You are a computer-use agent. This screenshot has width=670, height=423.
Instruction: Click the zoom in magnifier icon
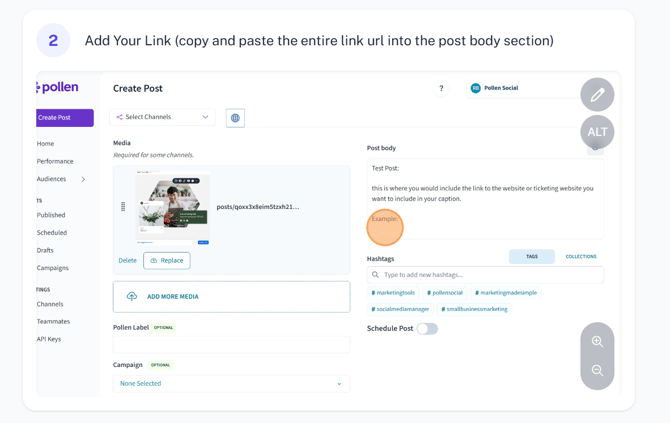coord(597,341)
